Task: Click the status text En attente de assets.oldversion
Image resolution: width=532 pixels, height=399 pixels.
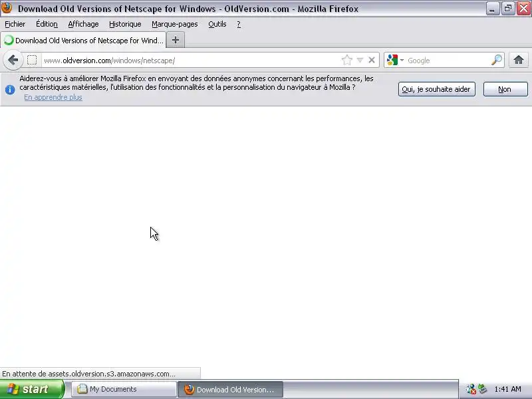Action: [89, 374]
